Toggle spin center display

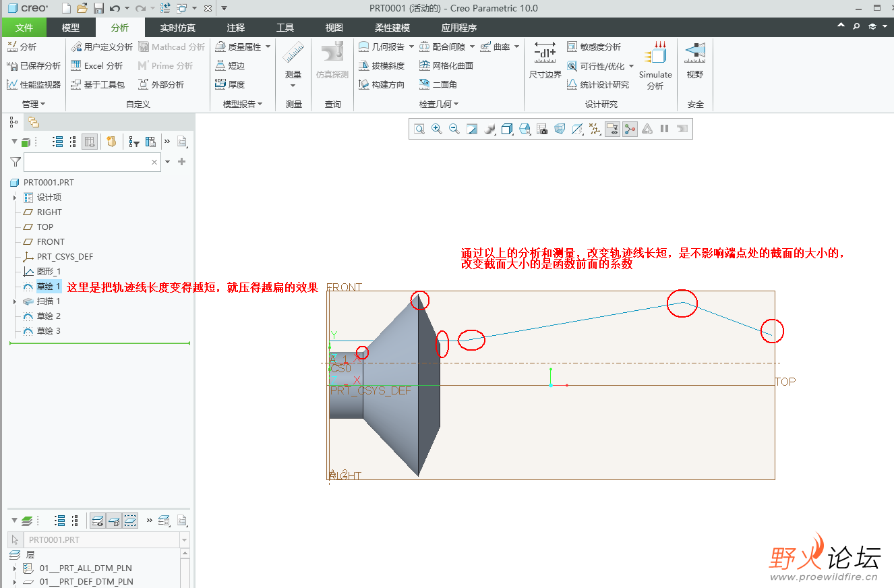[x=630, y=129]
